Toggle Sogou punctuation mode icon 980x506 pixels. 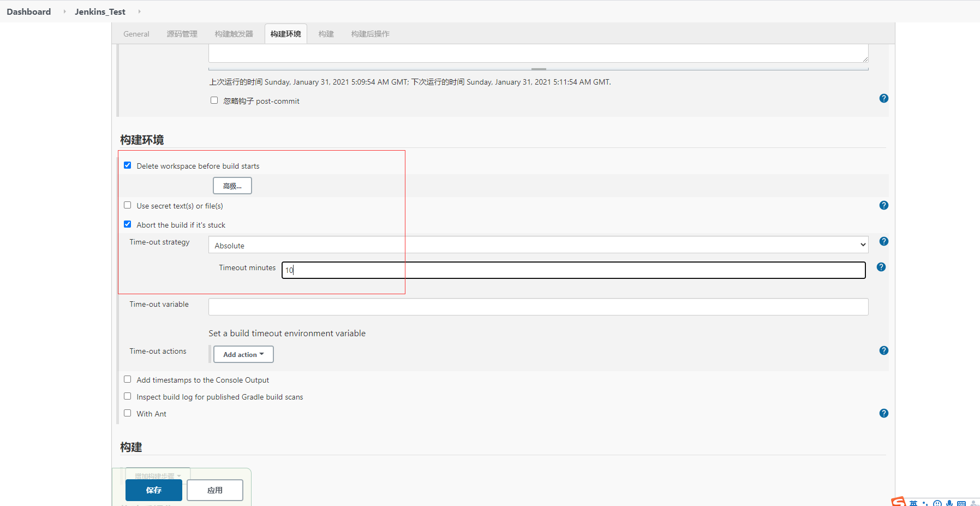pyautogui.click(x=925, y=504)
